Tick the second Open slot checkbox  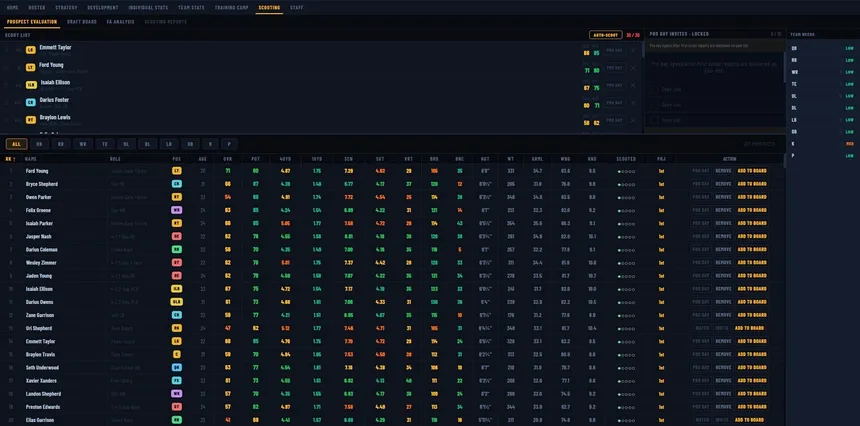click(654, 105)
